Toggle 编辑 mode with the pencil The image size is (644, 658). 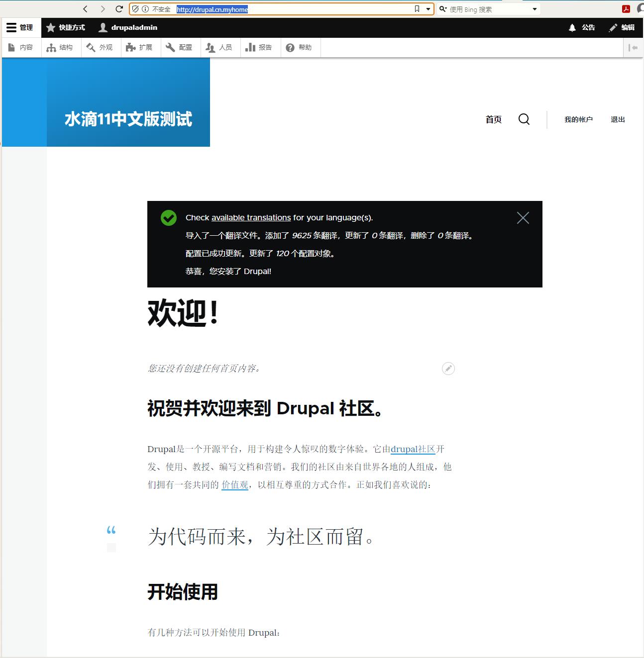click(622, 28)
